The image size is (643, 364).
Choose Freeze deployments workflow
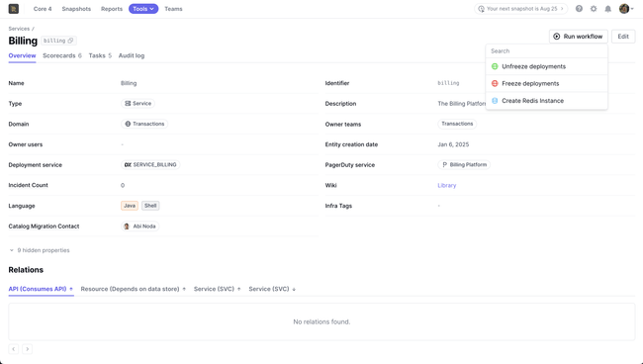click(x=547, y=84)
